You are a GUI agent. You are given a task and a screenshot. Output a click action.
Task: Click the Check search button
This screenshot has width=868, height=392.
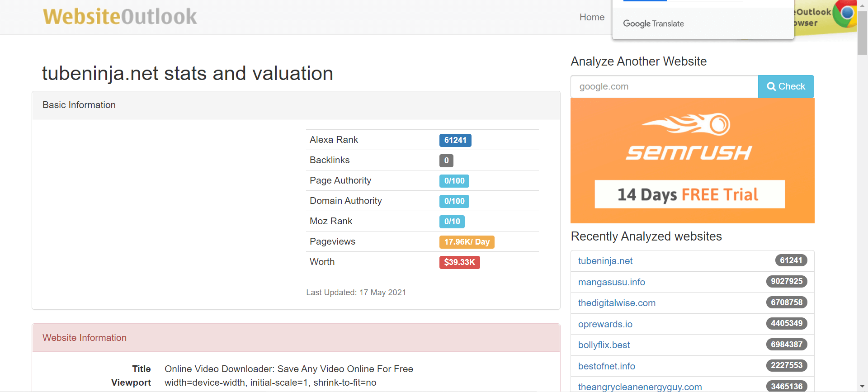click(x=786, y=86)
